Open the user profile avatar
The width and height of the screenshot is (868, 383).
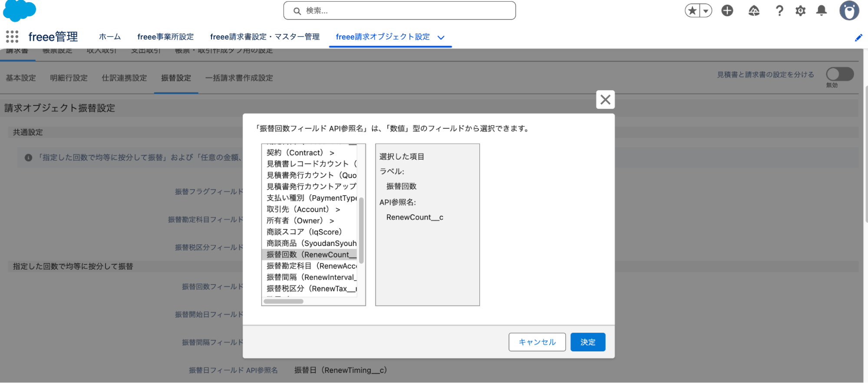pyautogui.click(x=849, y=10)
